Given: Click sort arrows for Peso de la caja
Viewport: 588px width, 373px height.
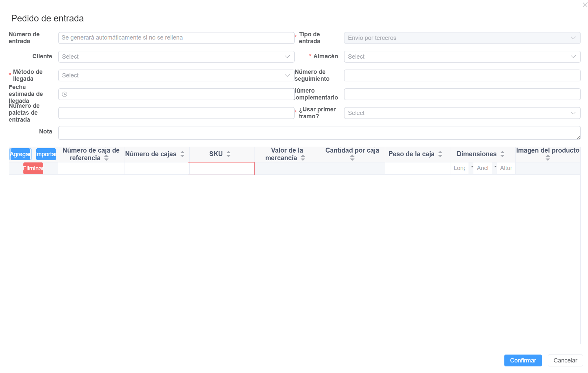Looking at the screenshot, I should tap(440, 154).
